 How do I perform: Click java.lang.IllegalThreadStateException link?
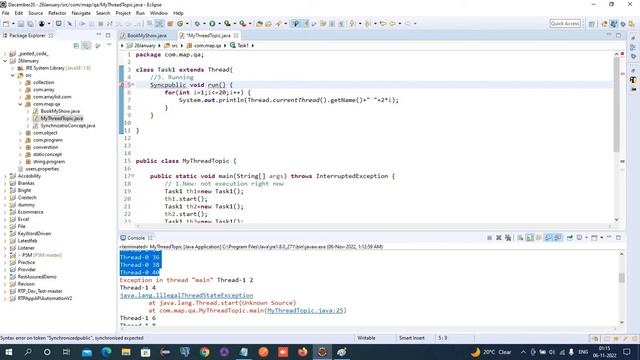coord(187,295)
